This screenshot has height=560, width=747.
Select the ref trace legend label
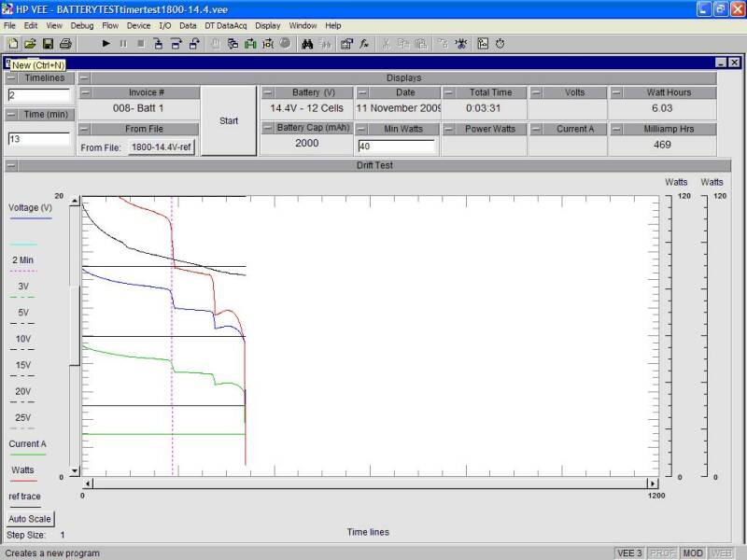pos(24,497)
